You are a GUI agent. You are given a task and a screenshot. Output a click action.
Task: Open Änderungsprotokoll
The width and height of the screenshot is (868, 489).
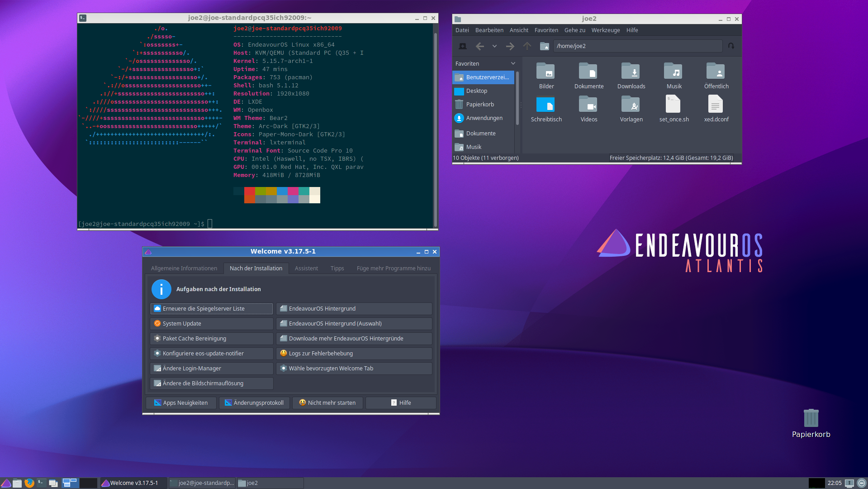click(255, 403)
